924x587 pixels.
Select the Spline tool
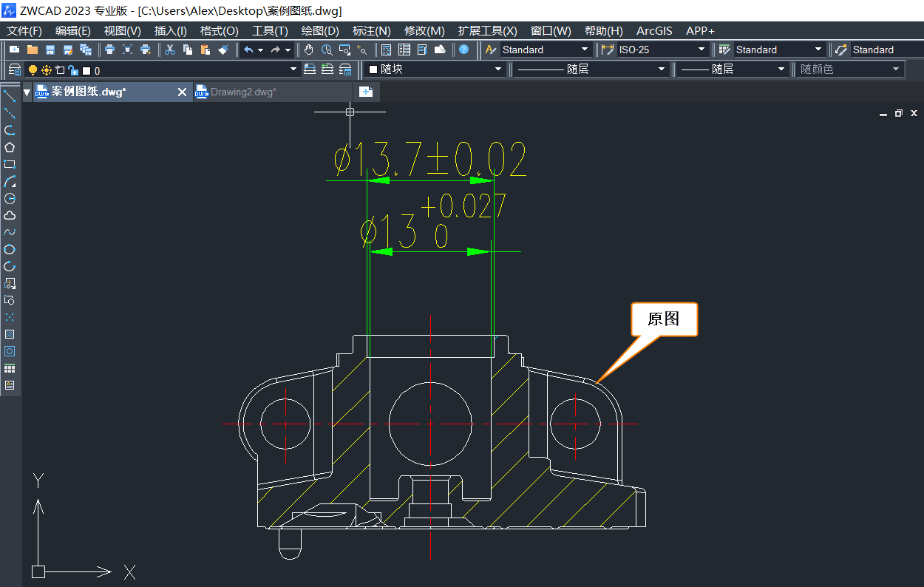(10, 232)
